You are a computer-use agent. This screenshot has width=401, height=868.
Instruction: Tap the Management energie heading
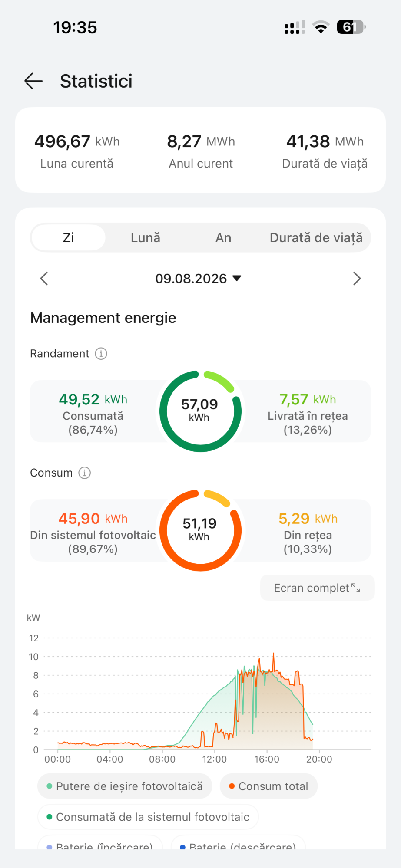103,318
